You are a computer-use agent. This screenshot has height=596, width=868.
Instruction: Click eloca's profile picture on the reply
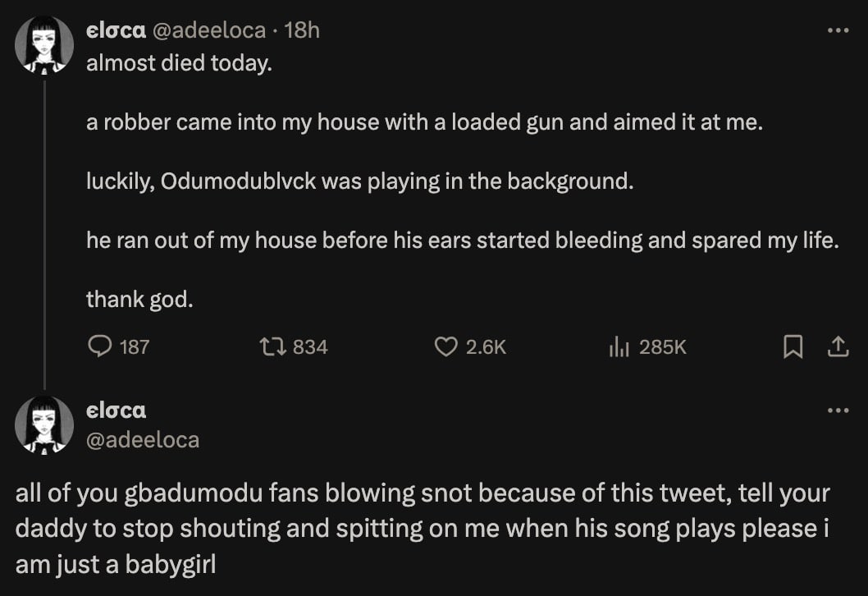45,424
